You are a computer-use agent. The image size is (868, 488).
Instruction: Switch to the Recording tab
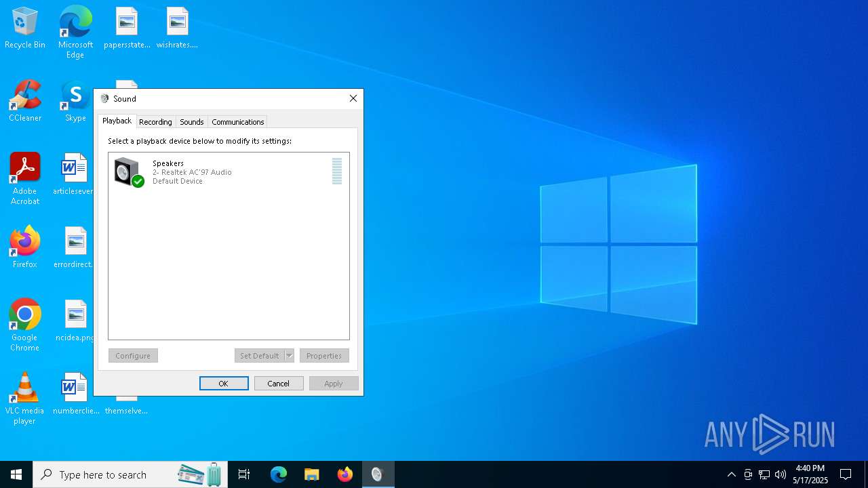point(155,122)
